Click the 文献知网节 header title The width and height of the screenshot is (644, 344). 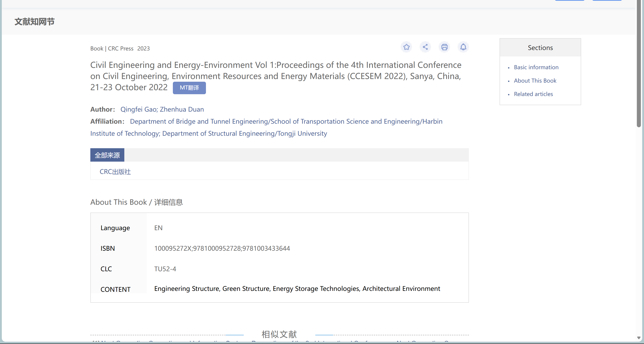[34, 22]
